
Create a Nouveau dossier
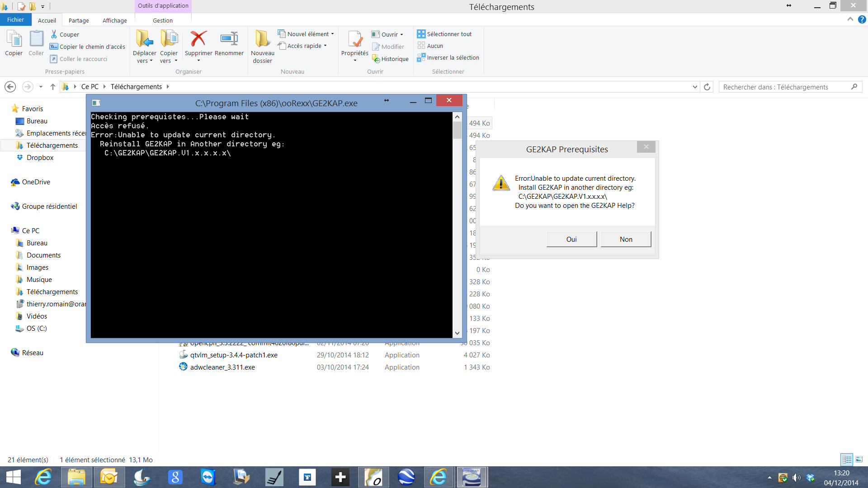263,47
